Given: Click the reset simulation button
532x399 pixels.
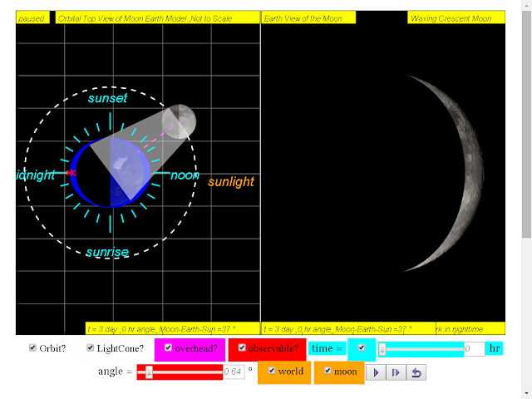Looking at the screenshot, I should point(416,372).
